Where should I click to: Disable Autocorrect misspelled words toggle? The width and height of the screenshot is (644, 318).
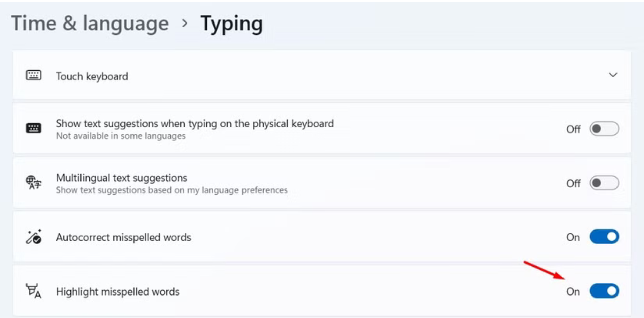click(x=604, y=237)
